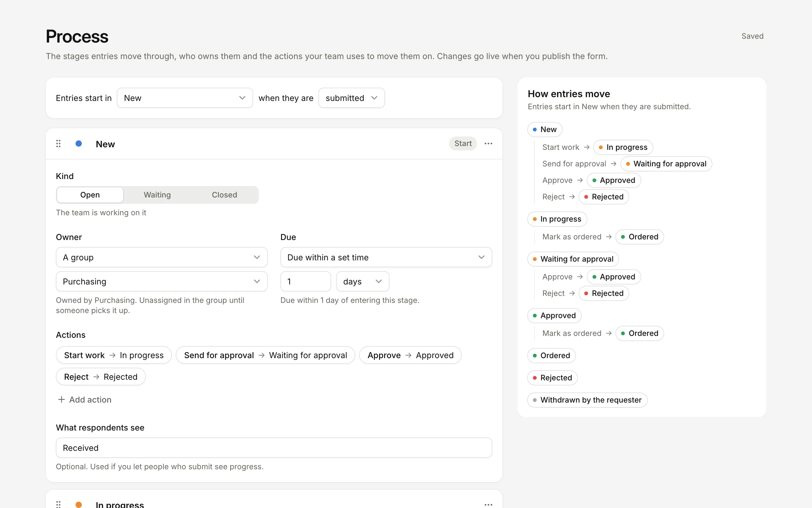
Task: Click the plus icon next to Add action
Action: 62,399
